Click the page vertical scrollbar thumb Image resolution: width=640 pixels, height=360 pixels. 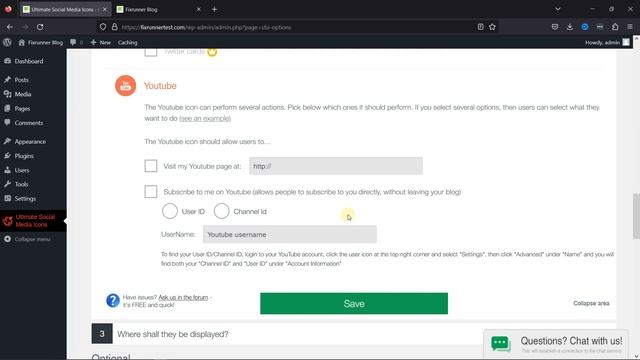click(636, 216)
